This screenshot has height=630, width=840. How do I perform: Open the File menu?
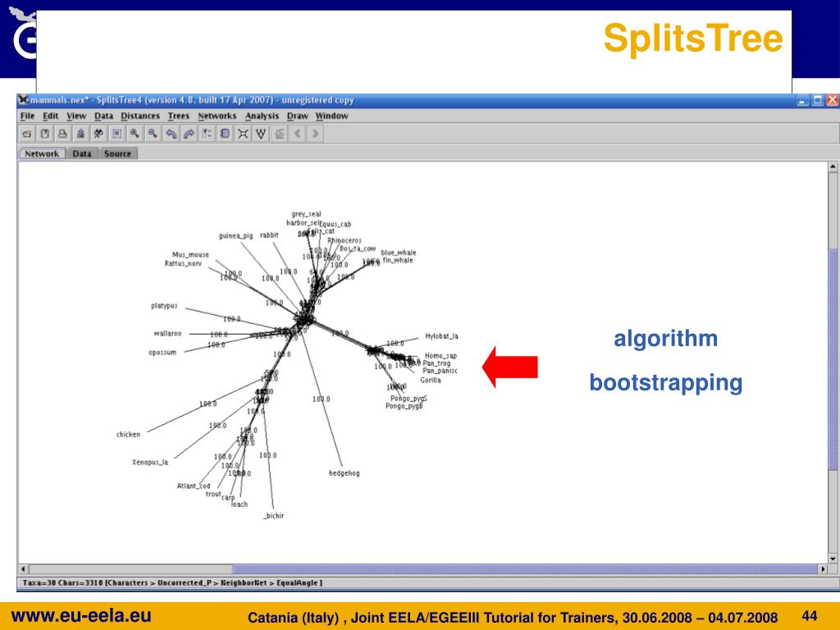tap(27, 116)
